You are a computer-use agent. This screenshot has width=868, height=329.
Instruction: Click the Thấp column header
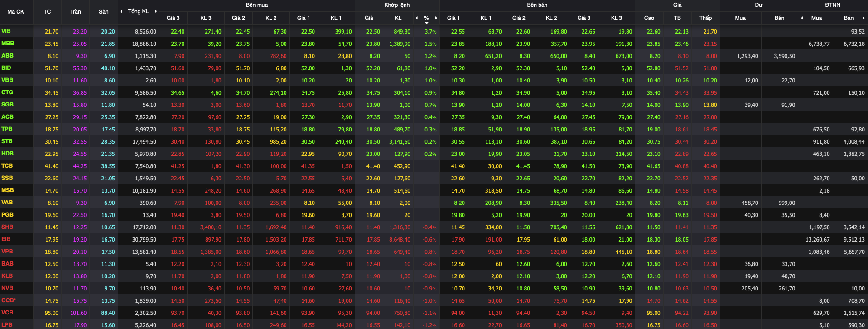point(705,18)
